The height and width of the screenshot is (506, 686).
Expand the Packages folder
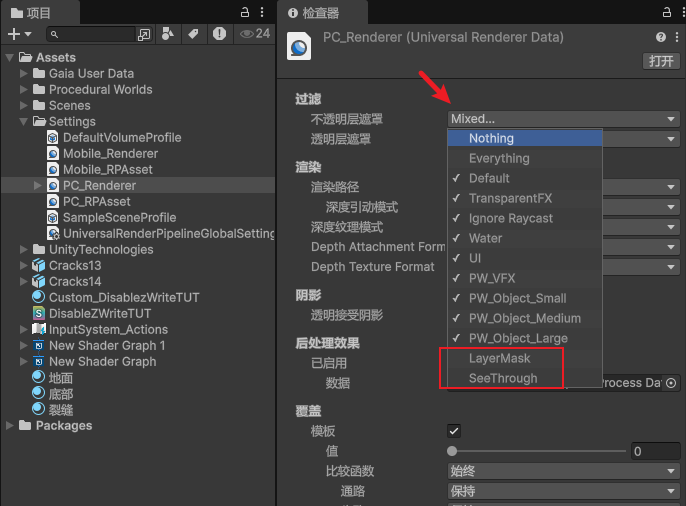(x=10, y=426)
